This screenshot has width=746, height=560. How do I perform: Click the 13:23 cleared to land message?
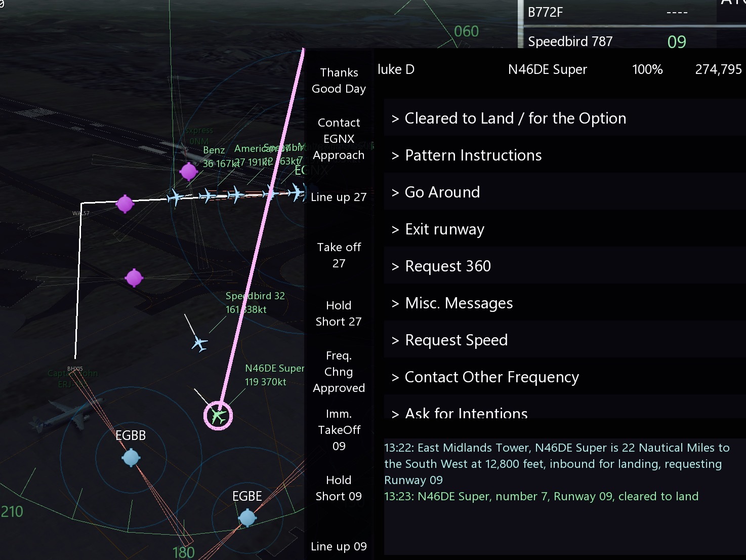[x=541, y=496]
